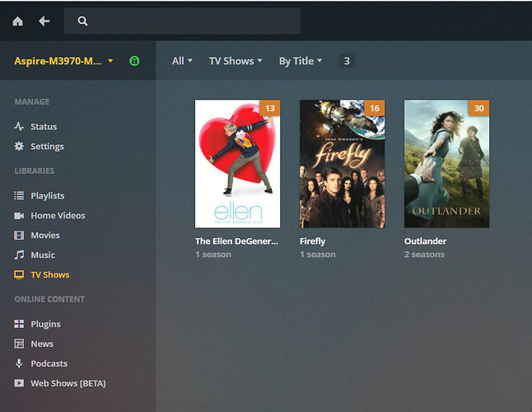Image resolution: width=532 pixels, height=412 pixels.
Task: Click the Playlists list icon
Action: (19, 195)
